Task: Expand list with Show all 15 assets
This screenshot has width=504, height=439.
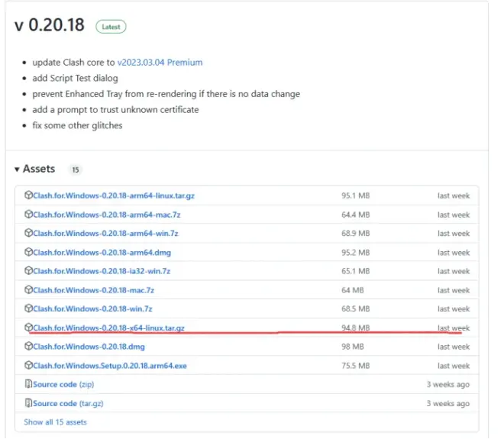Action: (55, 422)
